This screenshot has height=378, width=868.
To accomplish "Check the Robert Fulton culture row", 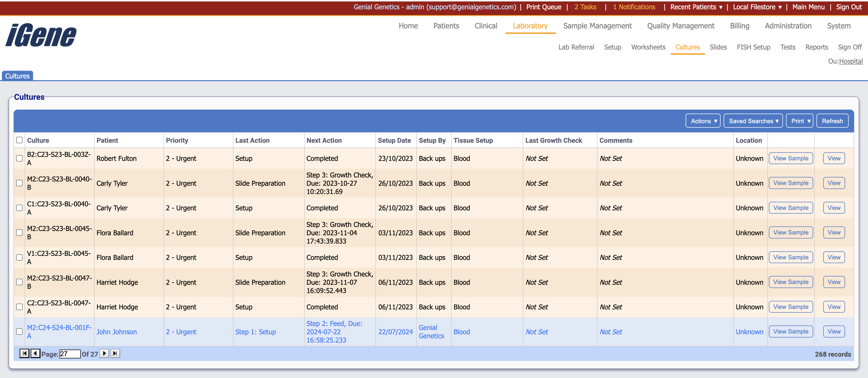I will (20, 158).
